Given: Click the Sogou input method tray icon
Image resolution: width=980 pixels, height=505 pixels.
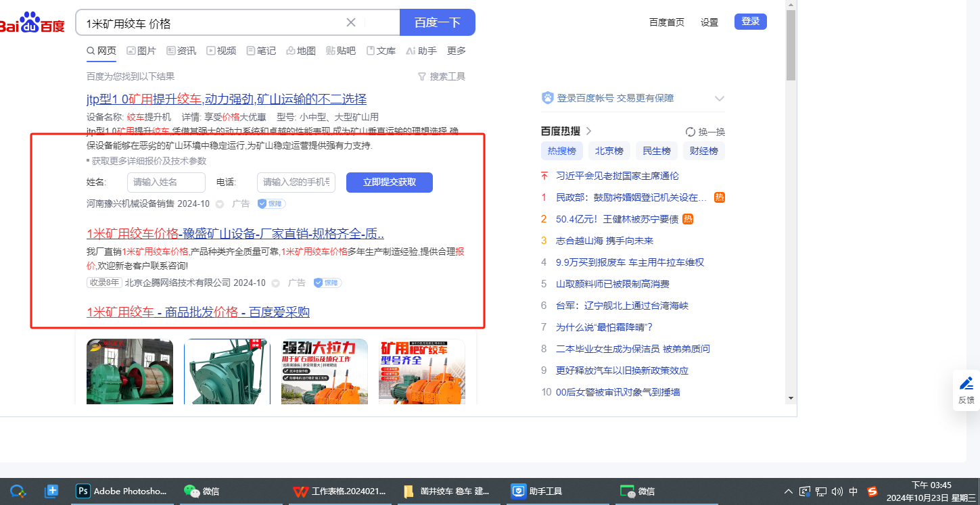Looking at the screenshot, I should click(x=872, y=491).
